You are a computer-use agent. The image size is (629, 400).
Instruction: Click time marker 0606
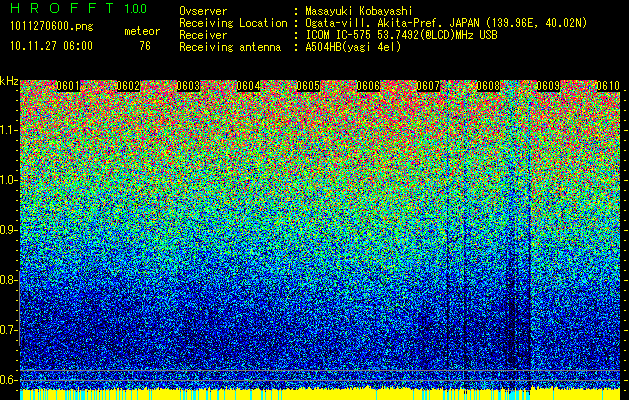point(368,86)
